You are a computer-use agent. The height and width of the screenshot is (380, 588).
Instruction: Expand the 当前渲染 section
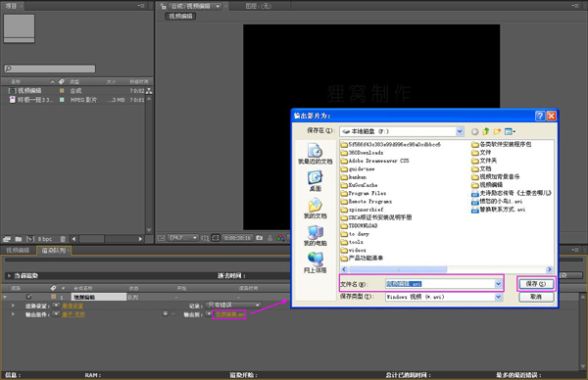point(9,276)
